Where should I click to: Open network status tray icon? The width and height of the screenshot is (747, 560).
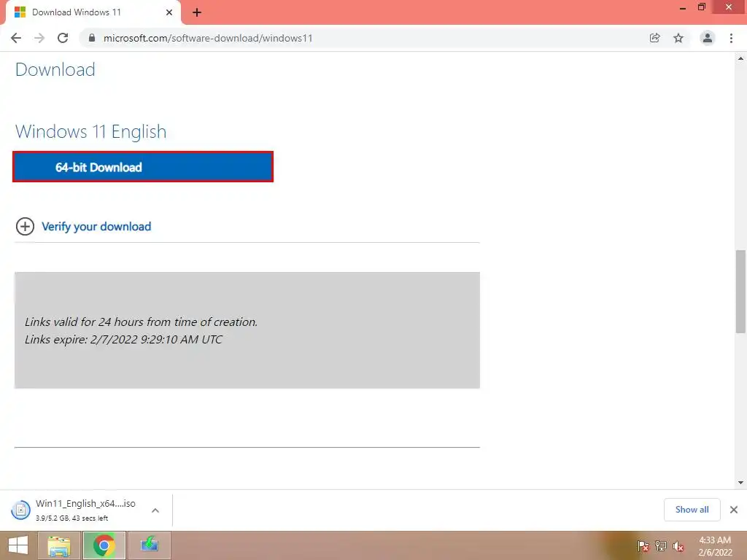(661, 545)
